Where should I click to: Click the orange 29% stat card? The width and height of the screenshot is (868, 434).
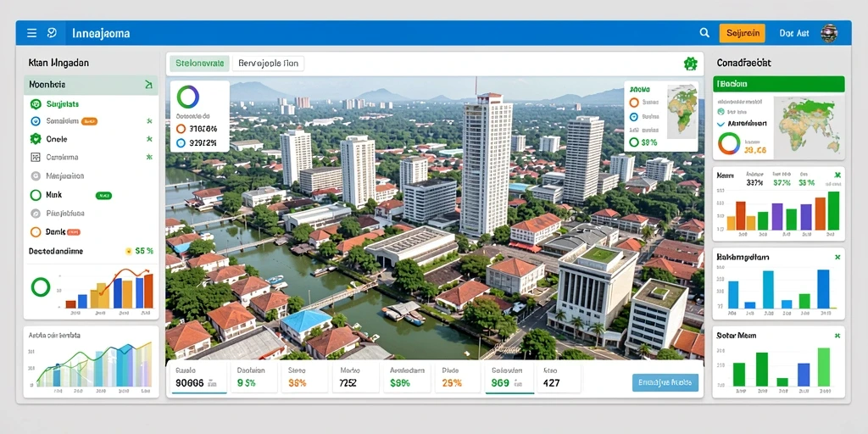click(x=458, y=377)
